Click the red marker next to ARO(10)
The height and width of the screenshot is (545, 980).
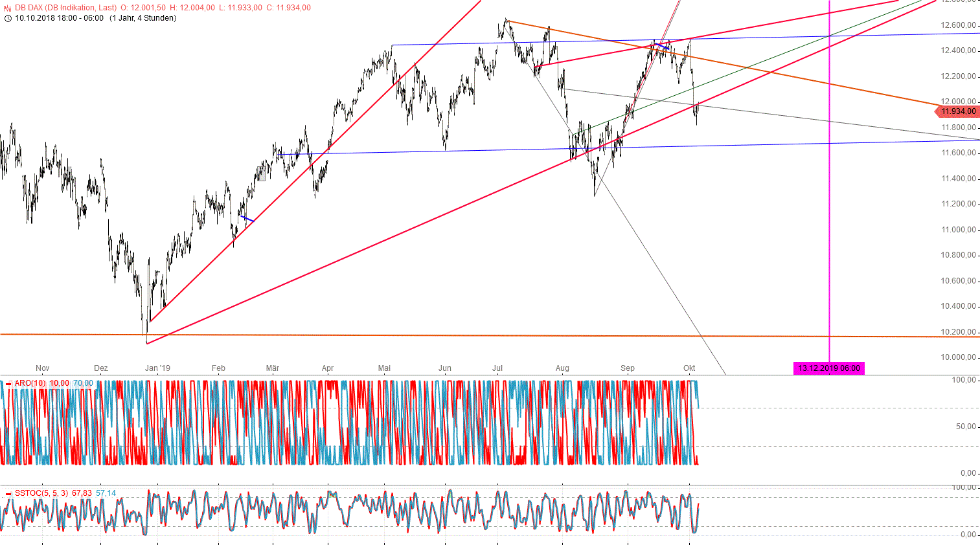pos(8,384)
